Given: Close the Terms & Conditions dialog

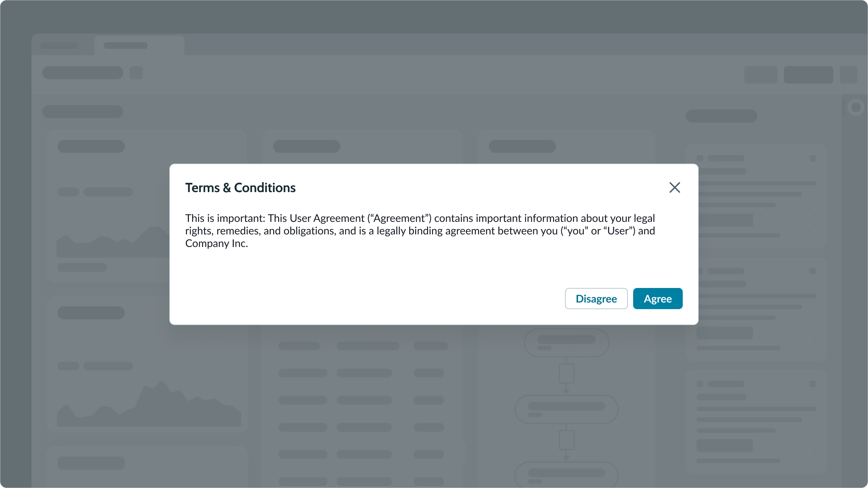Looking at the screenshot, I should (x=674, y=187).
